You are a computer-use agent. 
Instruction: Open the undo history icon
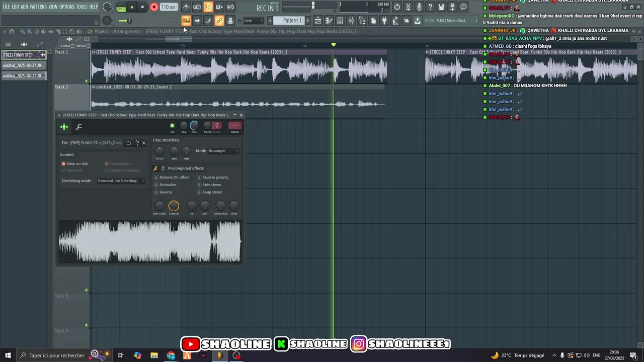click(397, 7)
